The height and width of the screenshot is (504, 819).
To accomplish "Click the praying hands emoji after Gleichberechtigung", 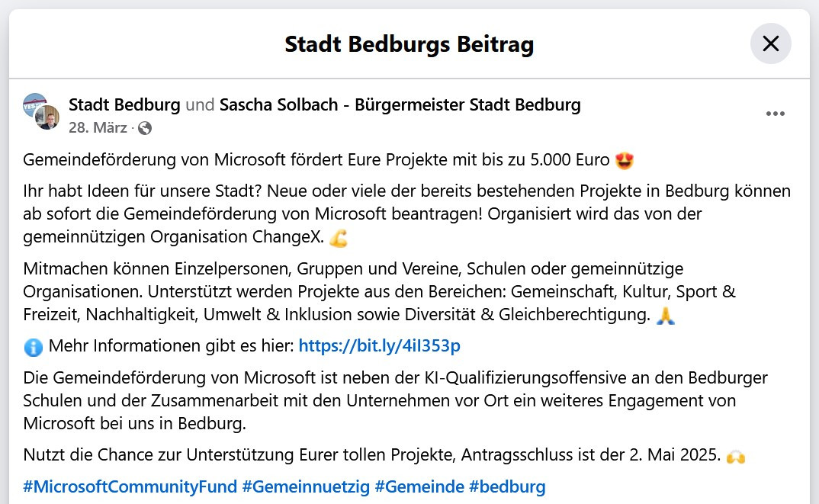I will [x=666, y=316].
